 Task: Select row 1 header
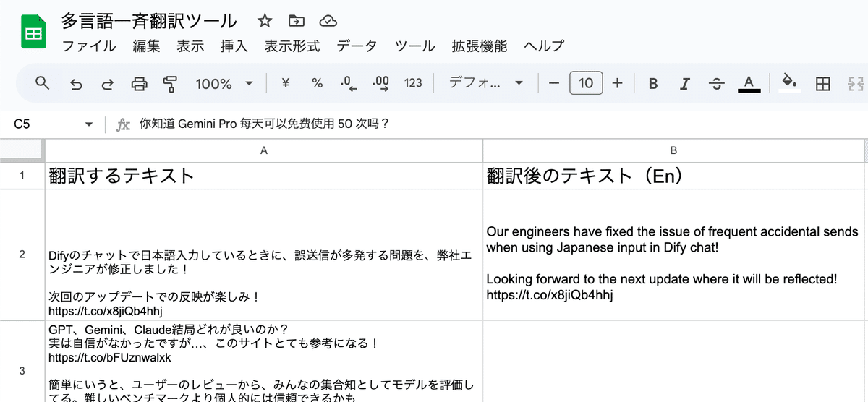point(22,176)
